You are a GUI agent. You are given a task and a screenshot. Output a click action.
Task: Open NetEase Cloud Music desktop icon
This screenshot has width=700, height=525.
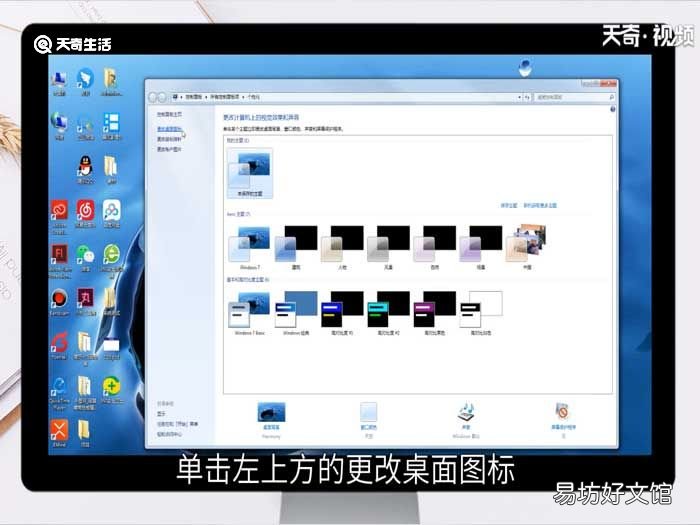click(x=85, y=214)
